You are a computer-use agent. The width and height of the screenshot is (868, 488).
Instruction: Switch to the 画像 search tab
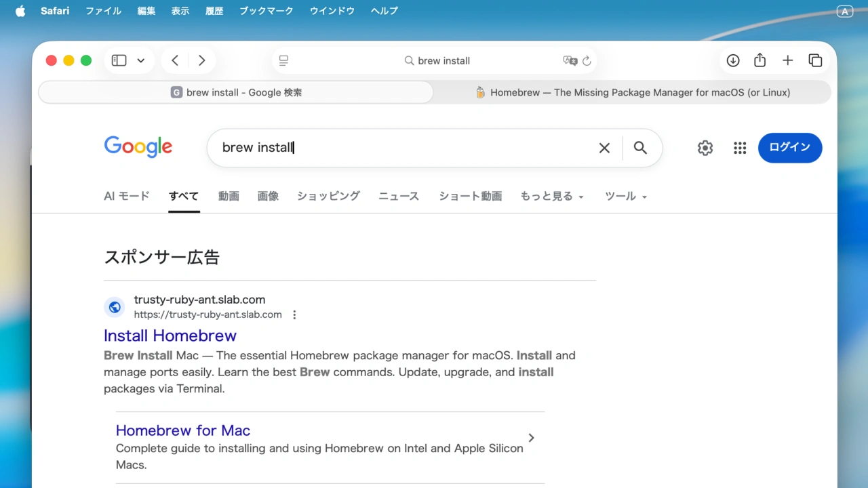(x=268, y=196)
